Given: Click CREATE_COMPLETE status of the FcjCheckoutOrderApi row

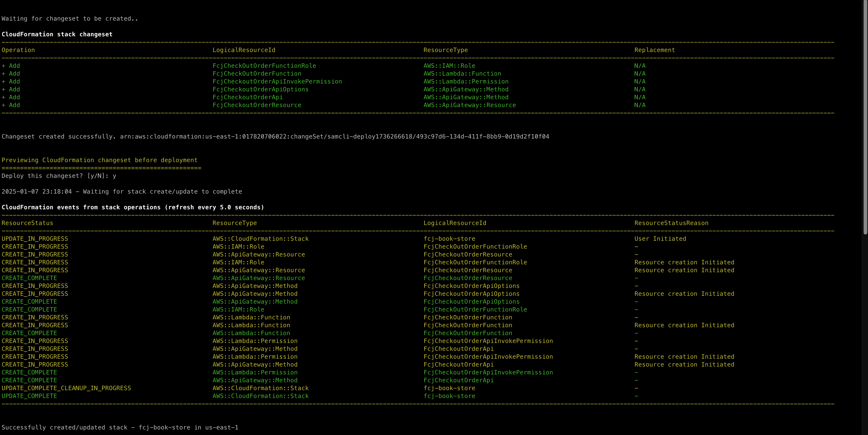Looking at the screenshot, I should coord(29,380).
